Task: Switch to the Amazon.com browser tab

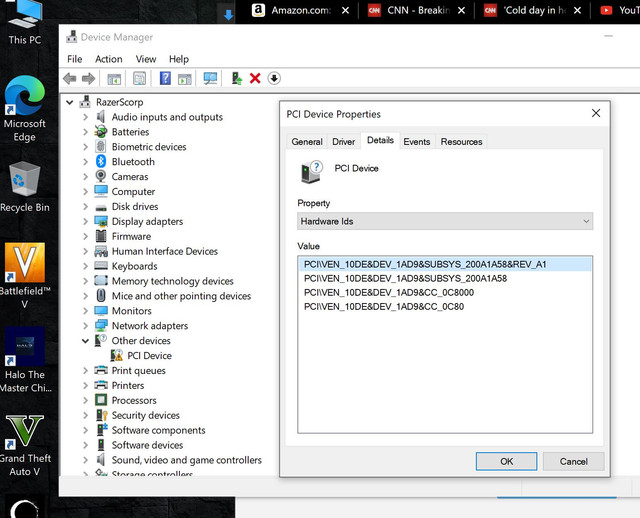Action: pyautogui.click(x=301, y=10)
